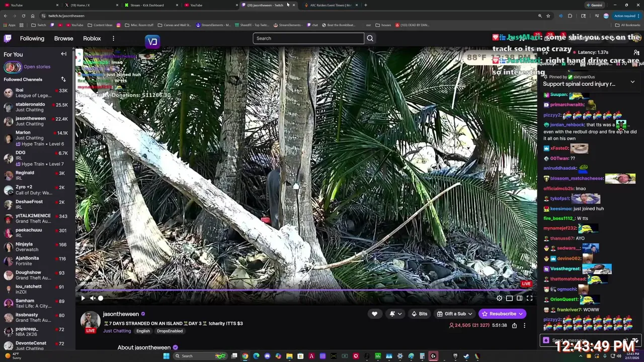This screenshot has width=644, height=362.
Task: Open the browser extensions puzzle icon
Action: [x=571, y=16]
